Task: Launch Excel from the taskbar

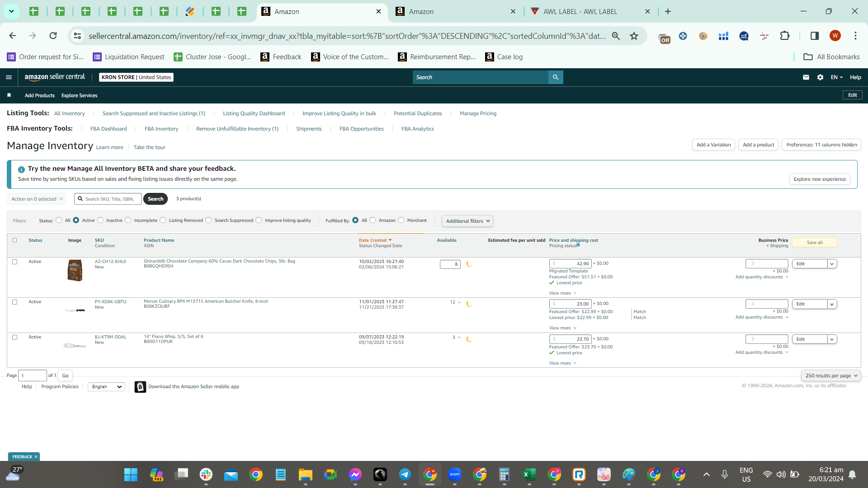Action: click(x=528, y=474)
